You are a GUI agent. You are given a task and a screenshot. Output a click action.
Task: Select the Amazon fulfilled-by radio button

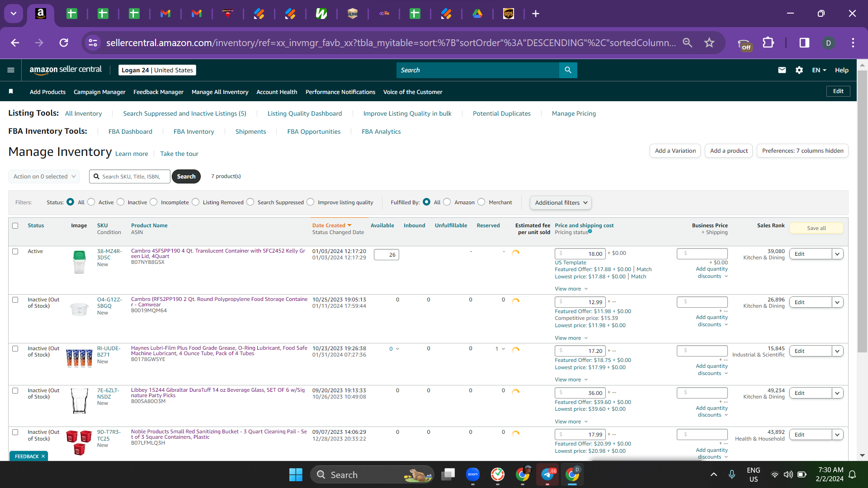tap(447, 202)
